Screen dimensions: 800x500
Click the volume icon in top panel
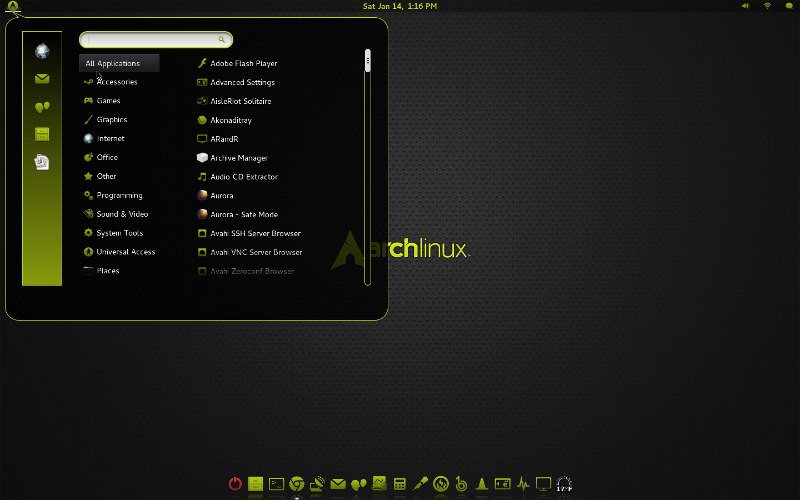[x=745, y=6]
